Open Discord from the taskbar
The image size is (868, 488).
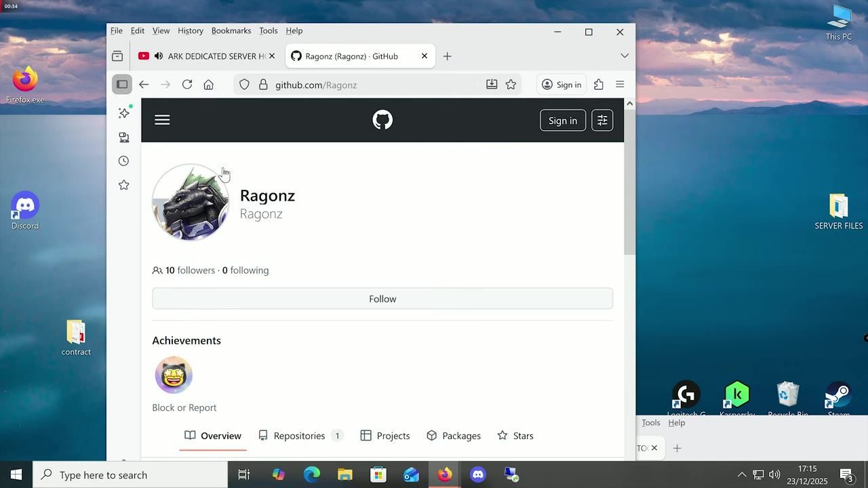point(478,474)
